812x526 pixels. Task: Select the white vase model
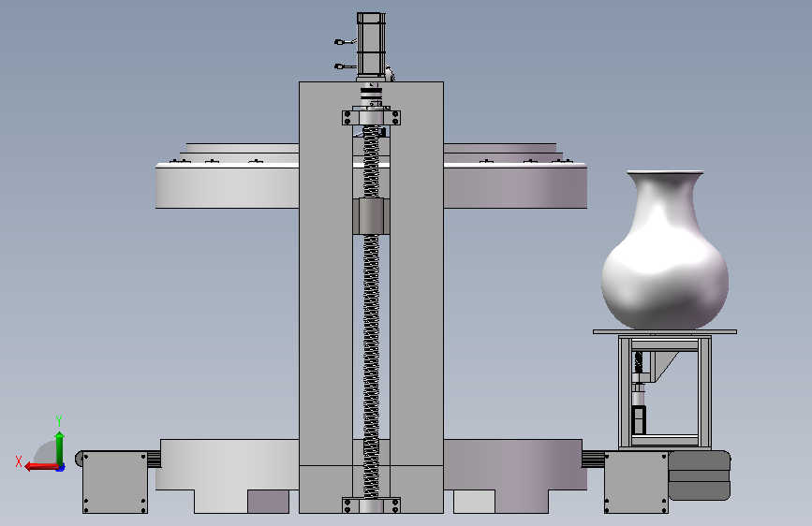(x=665, y=250)
